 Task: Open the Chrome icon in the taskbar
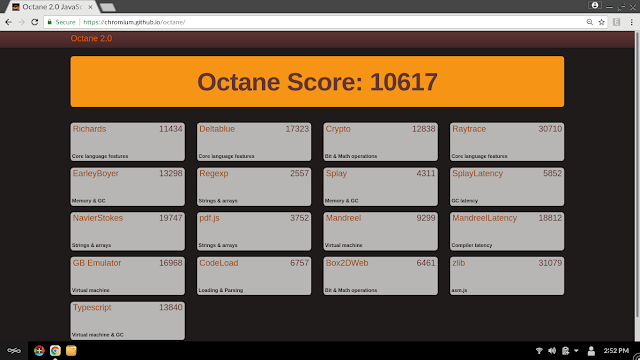tap(55, 351)
